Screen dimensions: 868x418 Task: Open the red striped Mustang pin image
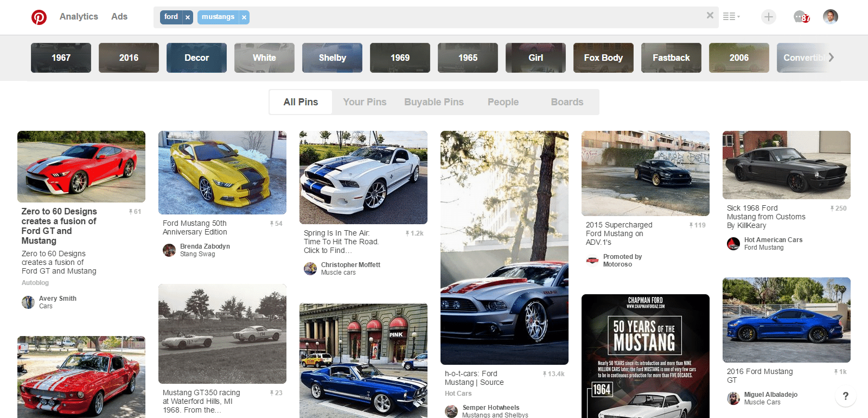pos(81,377)
